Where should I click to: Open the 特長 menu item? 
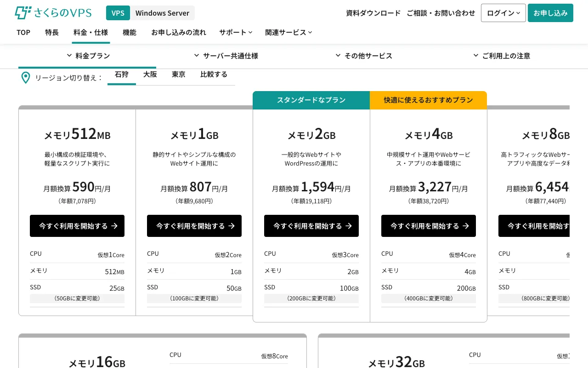click(x=52, y=32)
